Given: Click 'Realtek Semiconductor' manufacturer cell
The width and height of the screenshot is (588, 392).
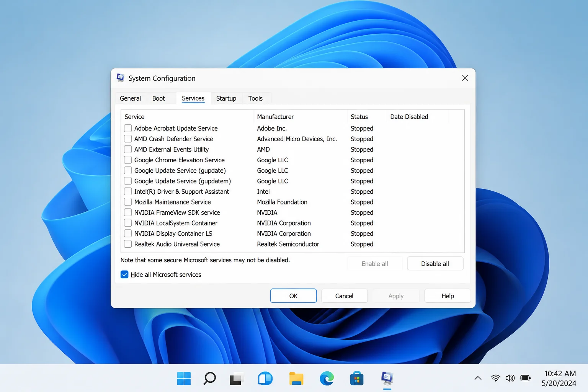Looking at the screenshot, I should [x=288, y=244].
